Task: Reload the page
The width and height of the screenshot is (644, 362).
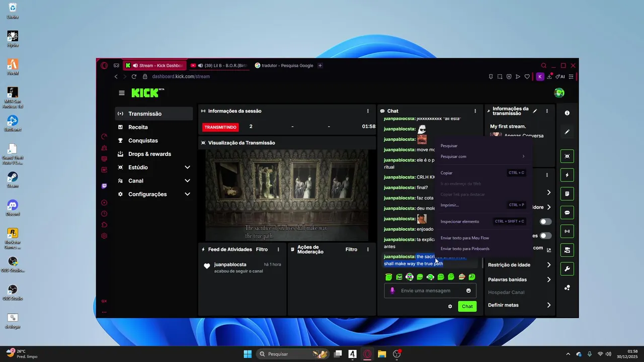Action: [x=134, y=76]
